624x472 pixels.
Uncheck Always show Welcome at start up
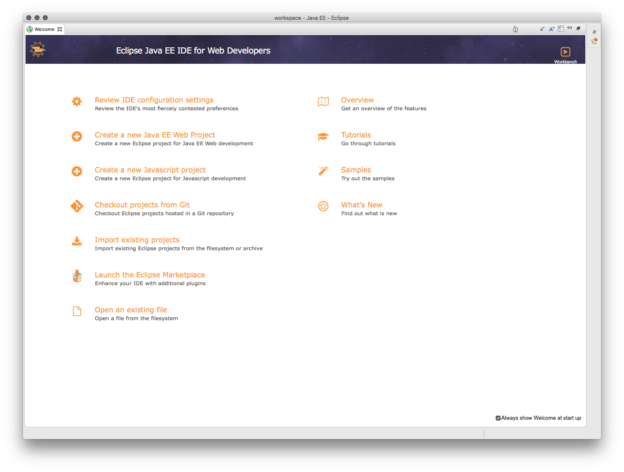[498, 418]
